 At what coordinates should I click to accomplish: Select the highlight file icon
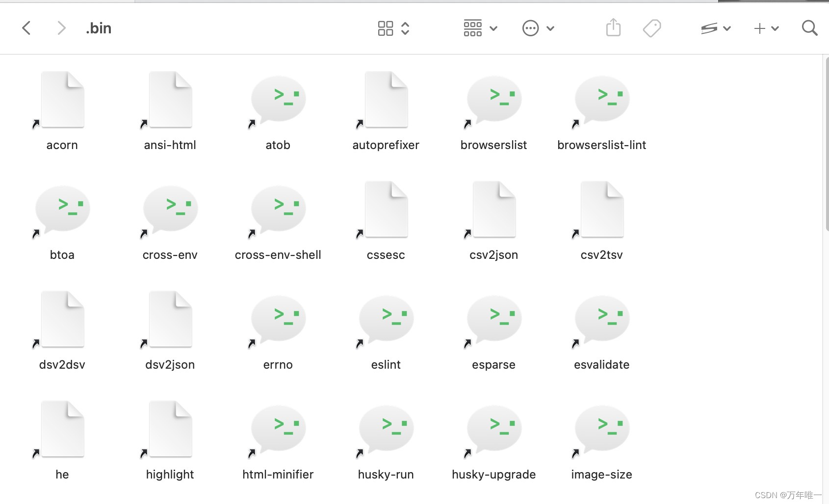pyautogui.click(x=170, y=429)
